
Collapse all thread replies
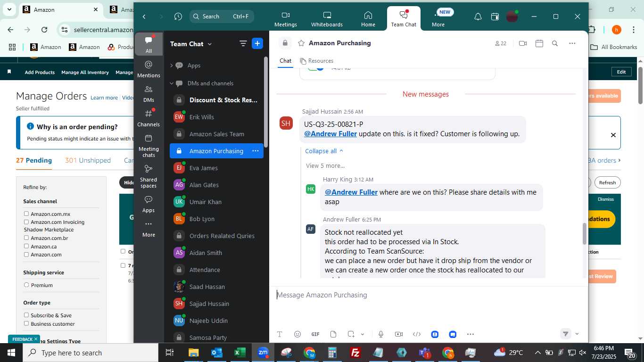324,151
